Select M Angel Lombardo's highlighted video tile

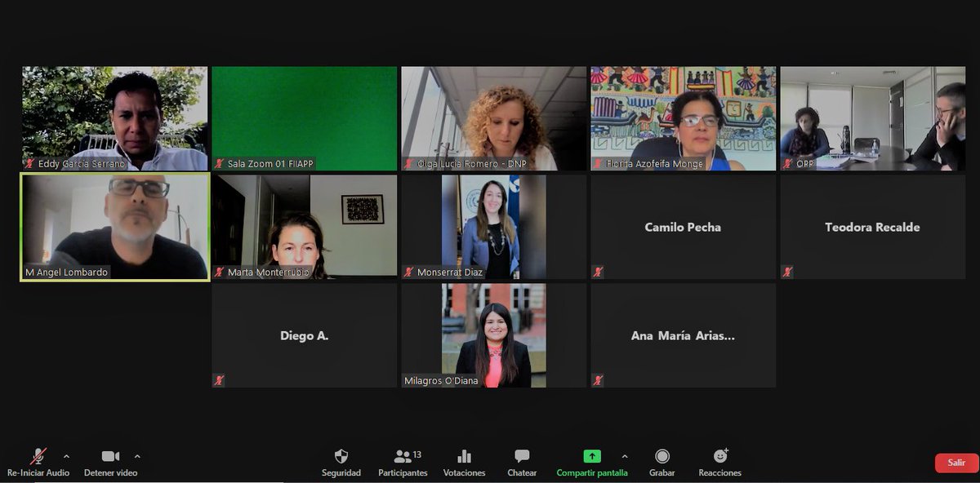click(114, 227)
